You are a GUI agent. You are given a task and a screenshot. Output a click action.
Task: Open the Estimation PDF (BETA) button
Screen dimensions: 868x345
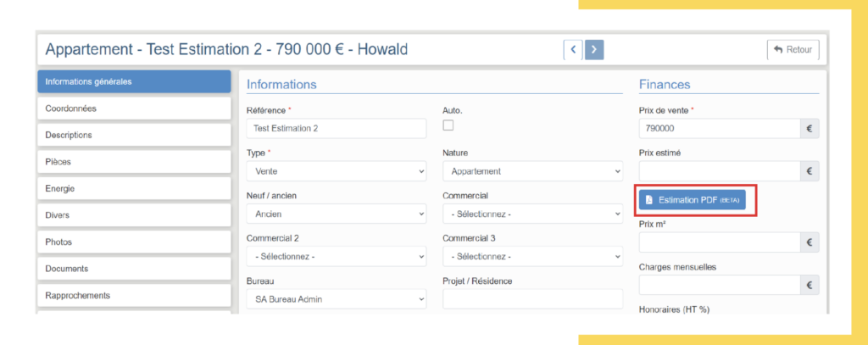pyautogui.click(x=693, y=200)
